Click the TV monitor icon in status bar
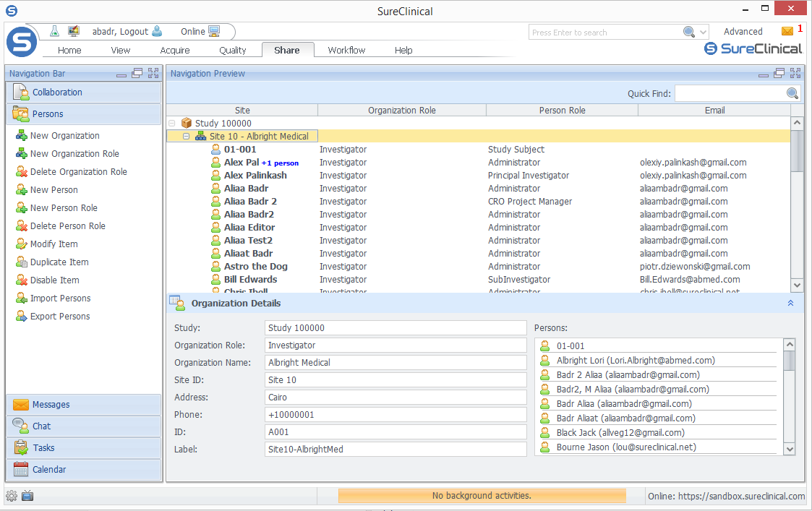812x511 pixels. click(x=27, y=496)
